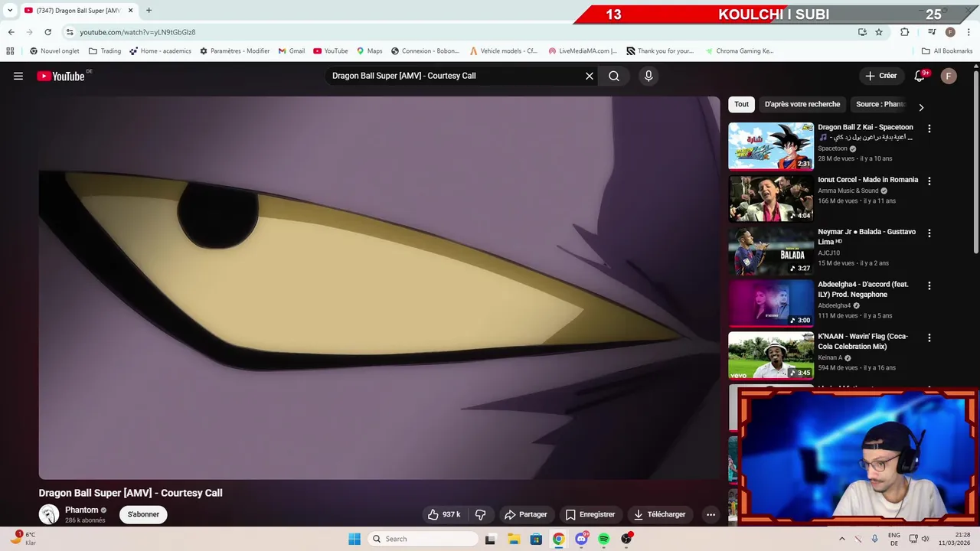The image size is (980, 551).
Task: Click the magnifier search button
Action: 614,76
